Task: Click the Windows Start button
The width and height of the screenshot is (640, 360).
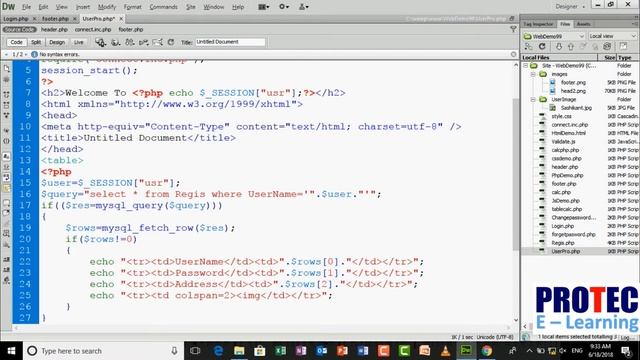Action: [x=11, y=351]
